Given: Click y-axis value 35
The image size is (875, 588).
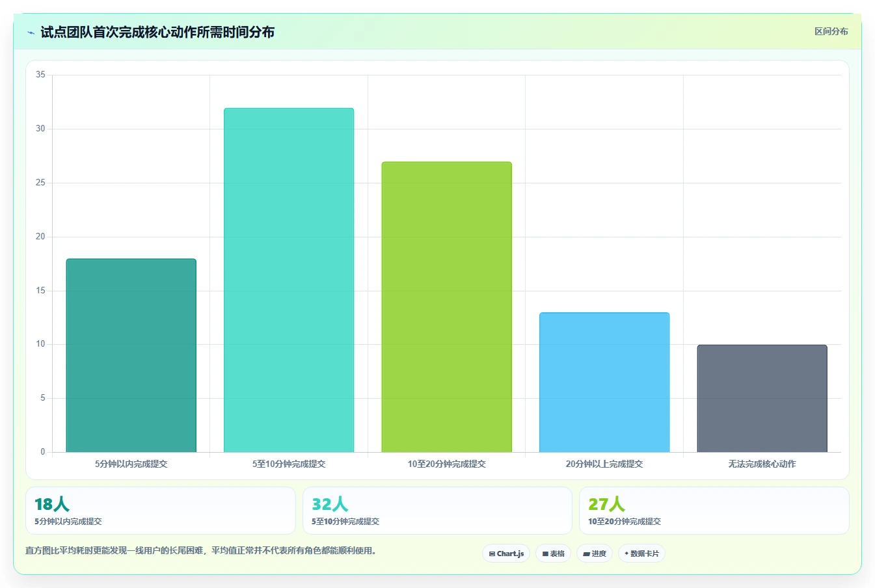Looking at the screenshot, I should pos(40,75).
